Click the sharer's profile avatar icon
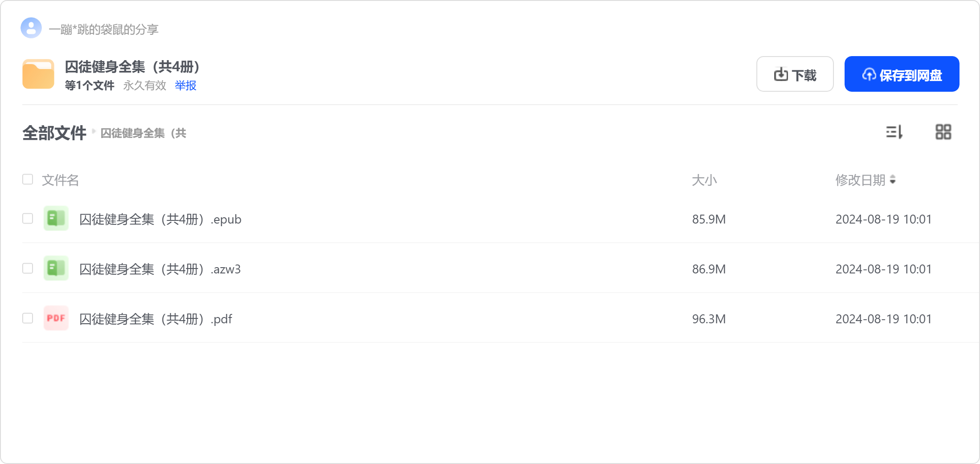This screenshot has width=980, height=464. coord(31,28)
